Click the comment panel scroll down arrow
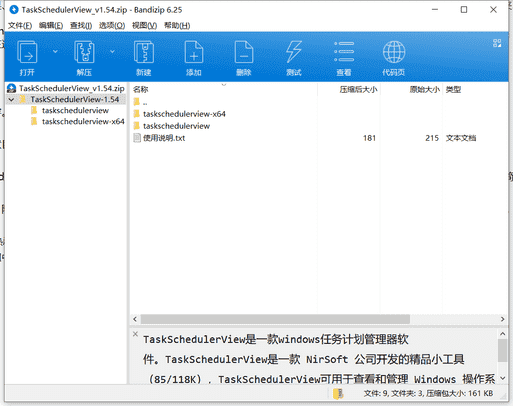513x406 pixels. tap(502, 378)
